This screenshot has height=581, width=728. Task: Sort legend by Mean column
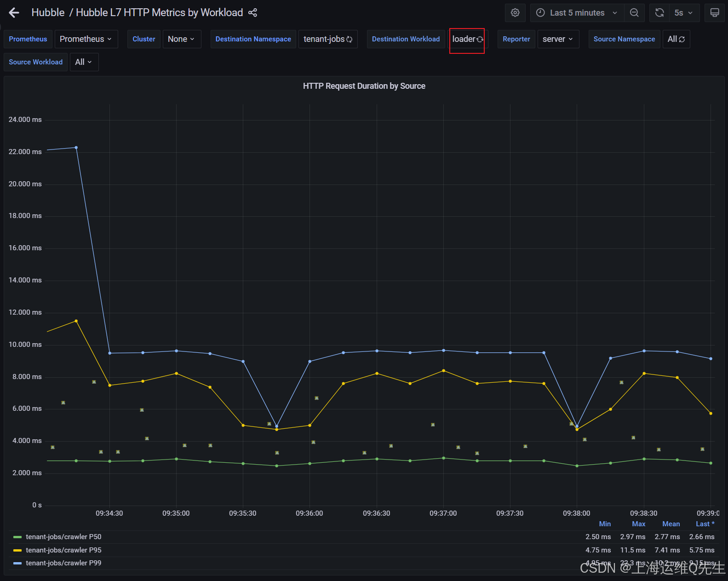[671, 524]
